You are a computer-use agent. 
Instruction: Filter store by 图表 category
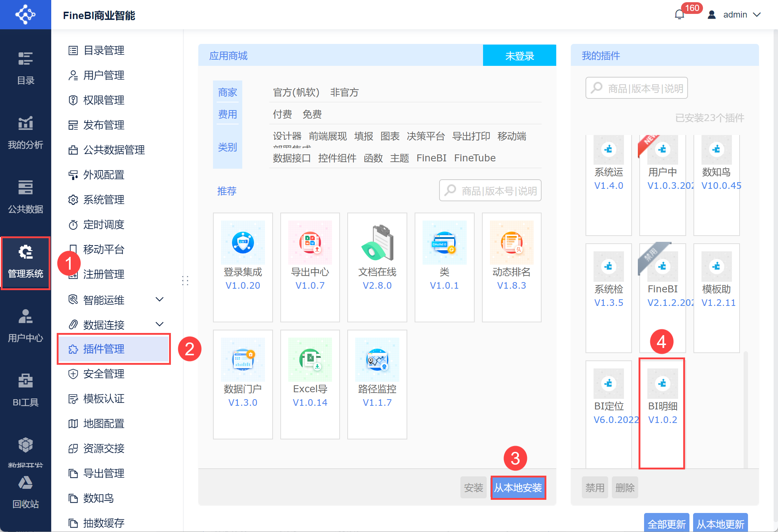pyautogui.click(x=390, y=136)
